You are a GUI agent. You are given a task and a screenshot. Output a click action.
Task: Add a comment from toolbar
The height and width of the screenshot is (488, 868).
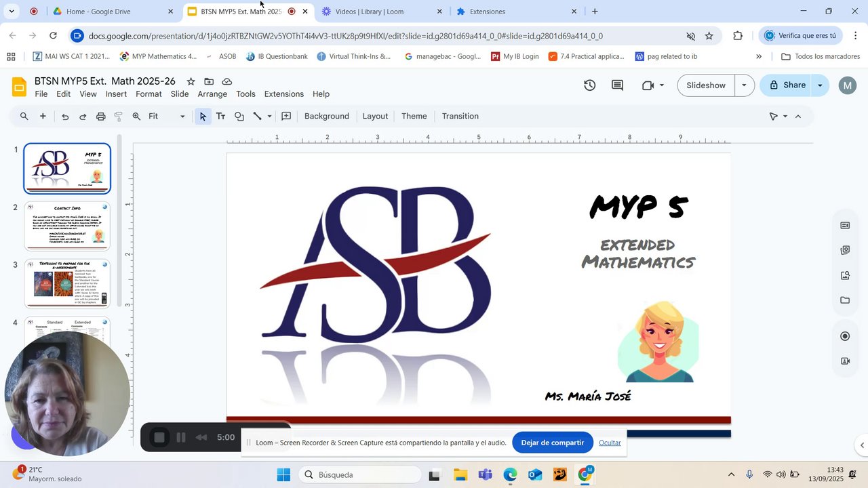[286, 117]
